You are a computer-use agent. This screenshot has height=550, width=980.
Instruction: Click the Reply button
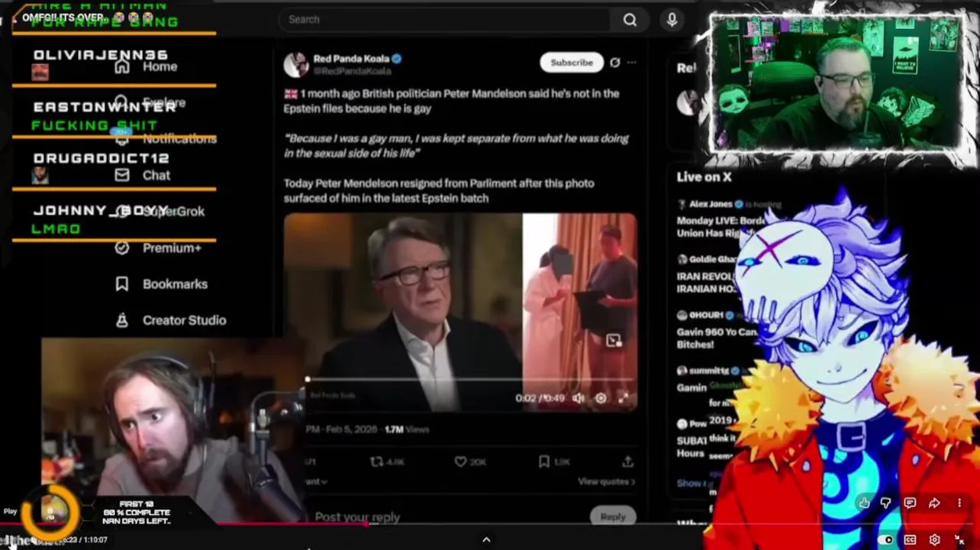613,517
